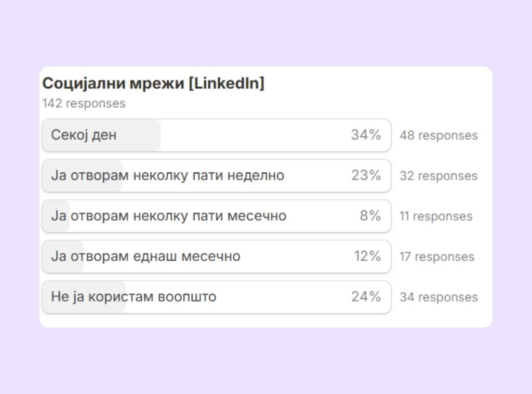This screenshot has height=394, width=532.
Task: Select the "Секој ден" option label
Action: tap(84, 135)
